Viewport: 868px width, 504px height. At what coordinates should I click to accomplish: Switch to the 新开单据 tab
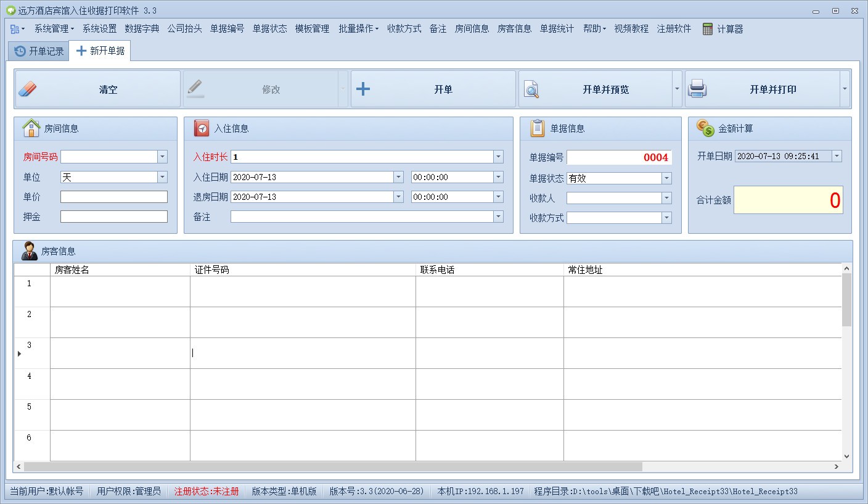[100, 51]
